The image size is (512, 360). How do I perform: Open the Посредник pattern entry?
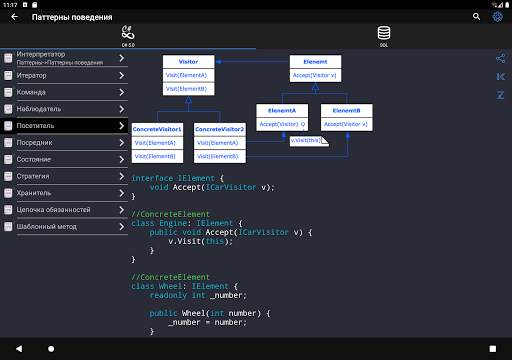pos(64,142)
